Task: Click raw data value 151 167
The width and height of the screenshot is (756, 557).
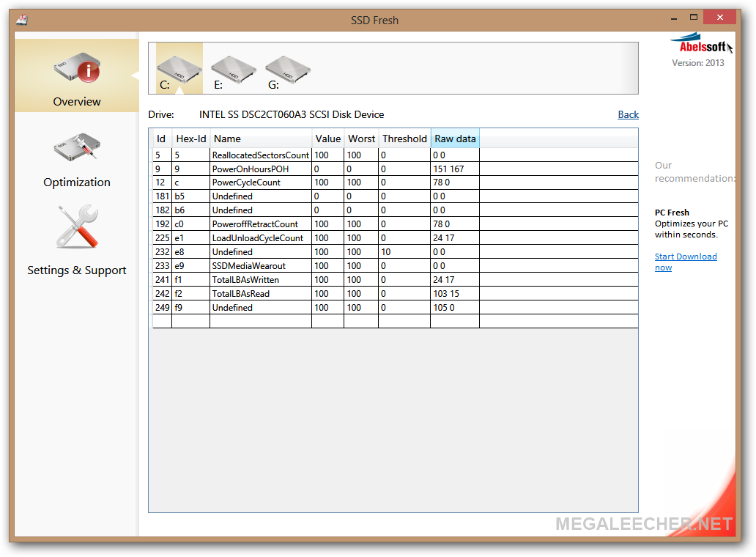Action: (x=448, y=169)
